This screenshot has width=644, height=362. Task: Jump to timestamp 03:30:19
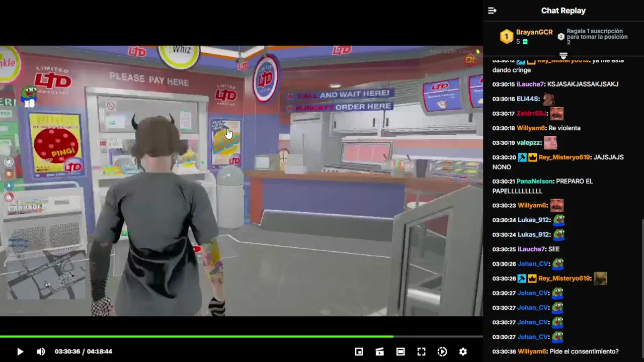tap(503, 143)
